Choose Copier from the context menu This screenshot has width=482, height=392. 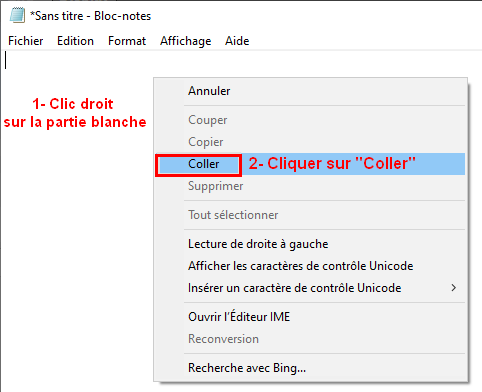[x=310, y=142]
